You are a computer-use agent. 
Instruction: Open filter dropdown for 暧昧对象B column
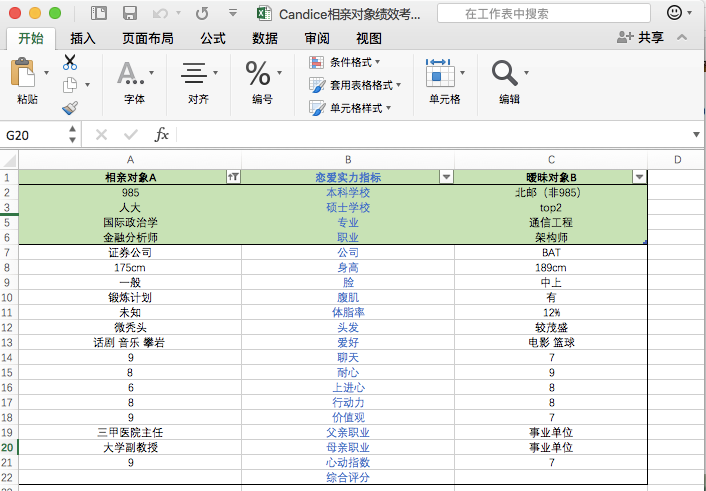click(639, 177)
